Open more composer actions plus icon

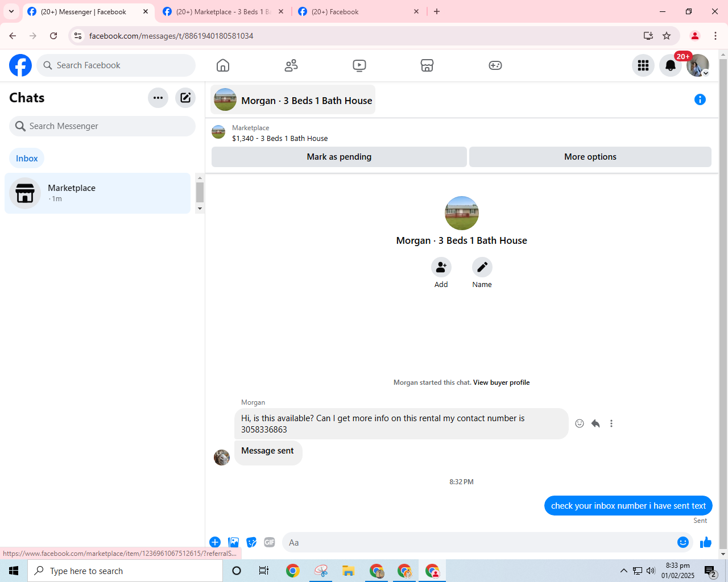pyautogui.click(x=215, y=542)
